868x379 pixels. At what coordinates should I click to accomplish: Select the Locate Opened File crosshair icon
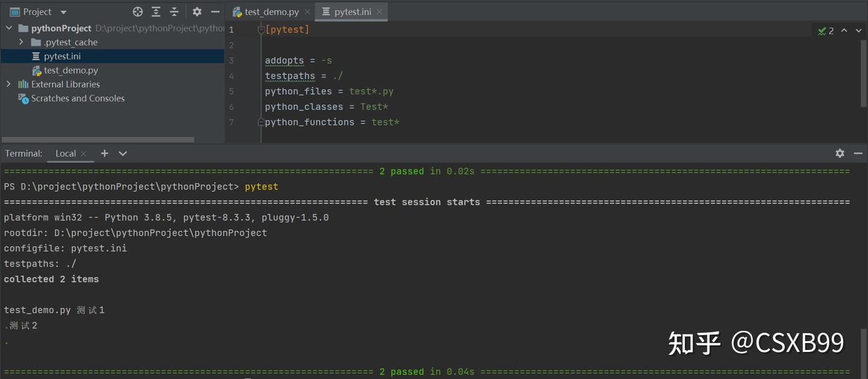point(137,11)
